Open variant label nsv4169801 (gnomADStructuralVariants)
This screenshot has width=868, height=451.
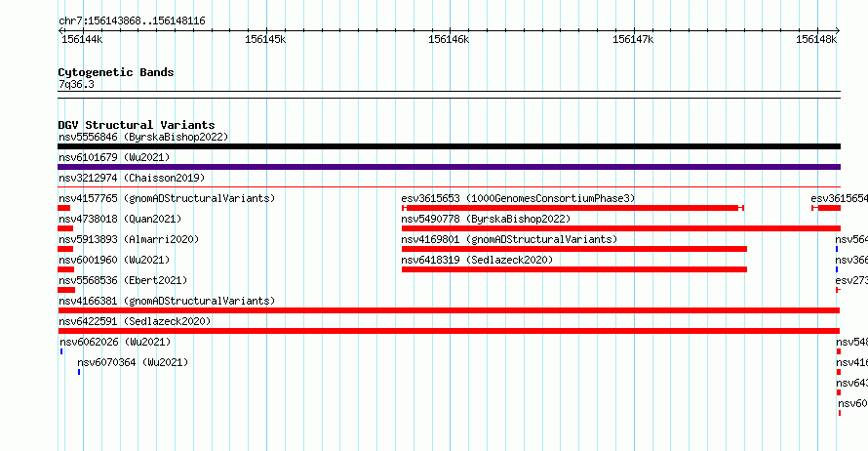509,239
